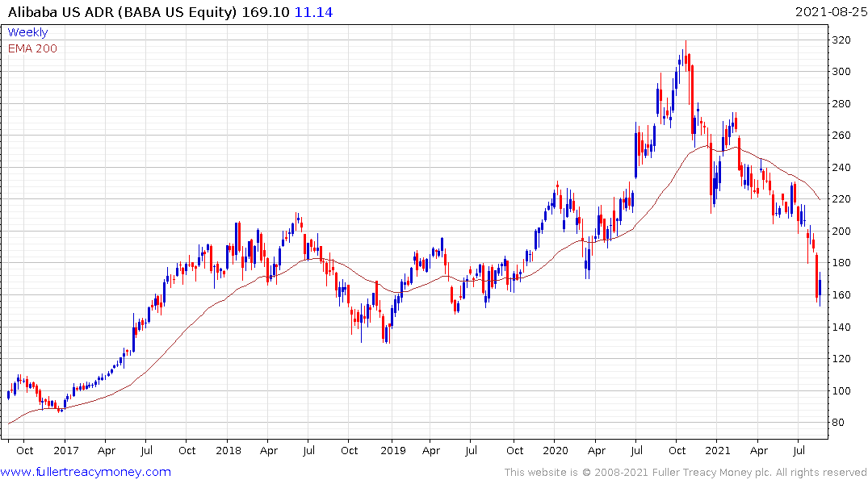Click the 180 price axis label
The height and width of the screenshot is (484, 868).
tap(841, 263)
